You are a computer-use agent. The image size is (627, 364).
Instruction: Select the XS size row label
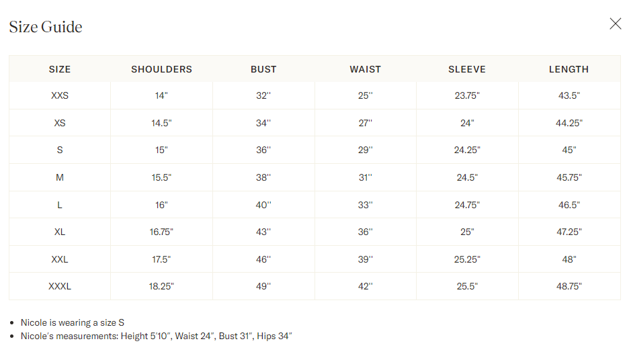click(60, 123)
